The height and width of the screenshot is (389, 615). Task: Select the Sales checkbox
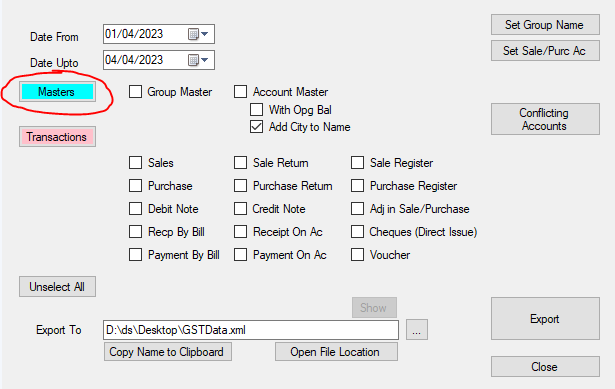click(x=135, y=162)
